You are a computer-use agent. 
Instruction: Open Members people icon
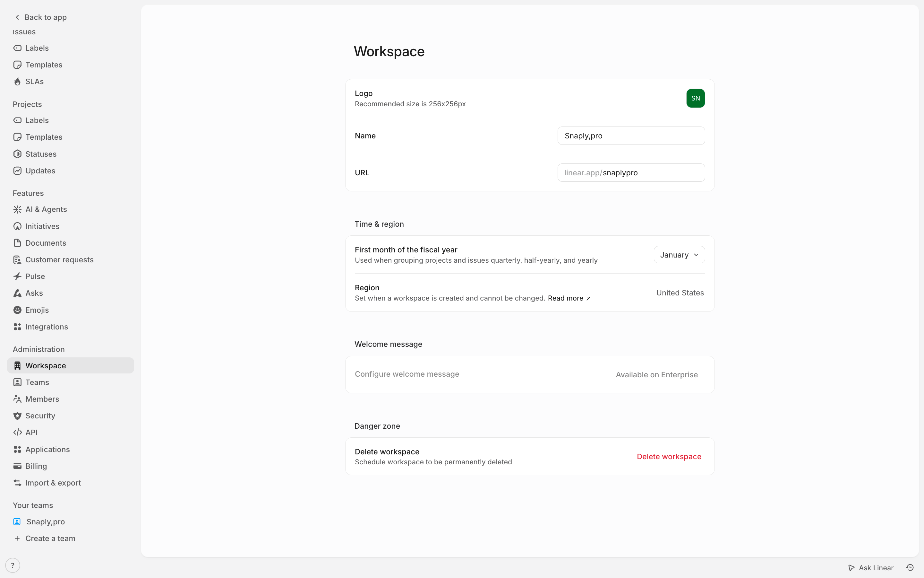pyautogui.click(x=17, y=399)
